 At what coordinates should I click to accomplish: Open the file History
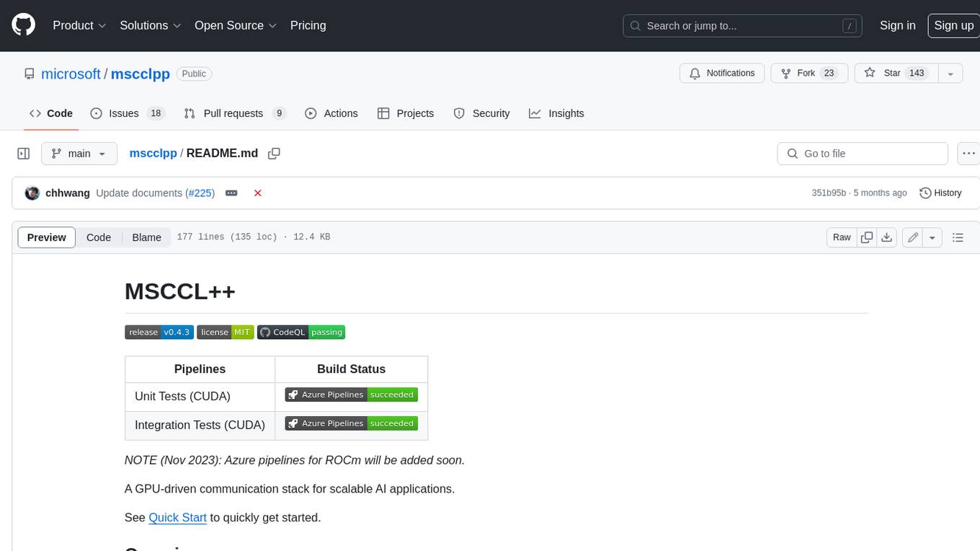[x=940, y=193]
